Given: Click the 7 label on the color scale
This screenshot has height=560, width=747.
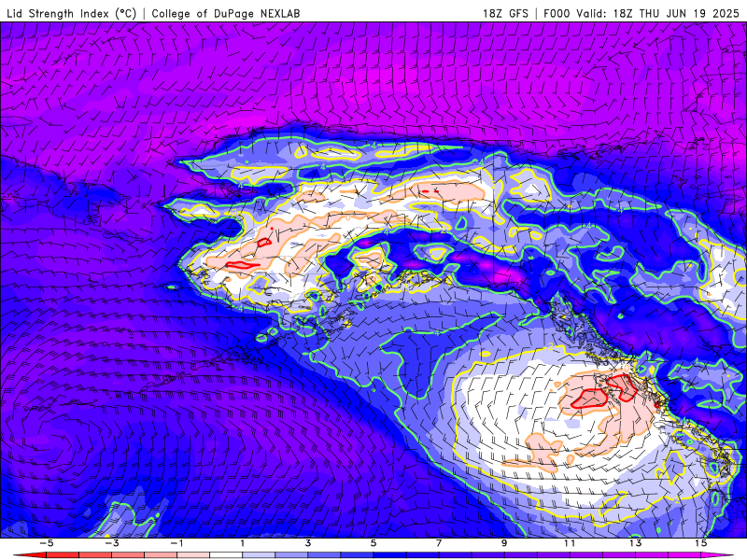Looking at the screenshot, I should click(439, 543).
